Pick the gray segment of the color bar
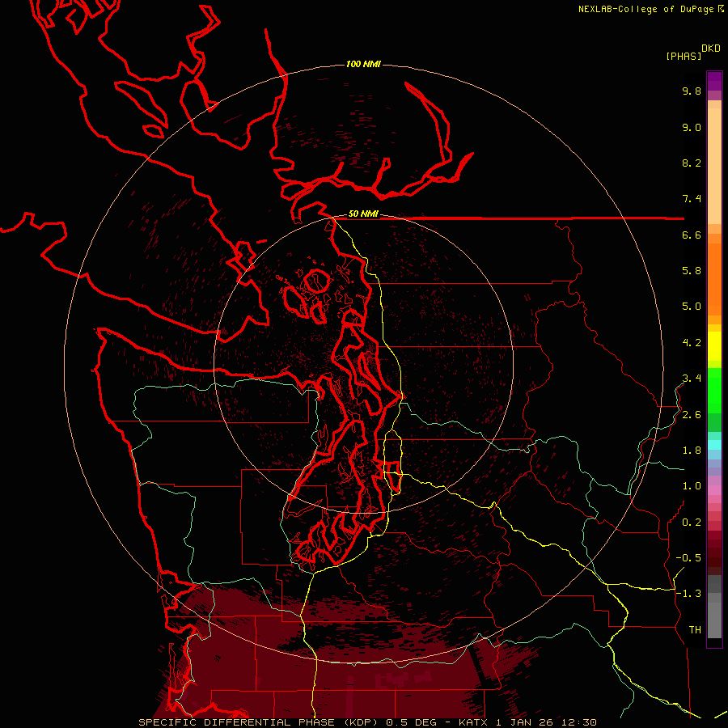The image size is (728, 728). [714, 616]
